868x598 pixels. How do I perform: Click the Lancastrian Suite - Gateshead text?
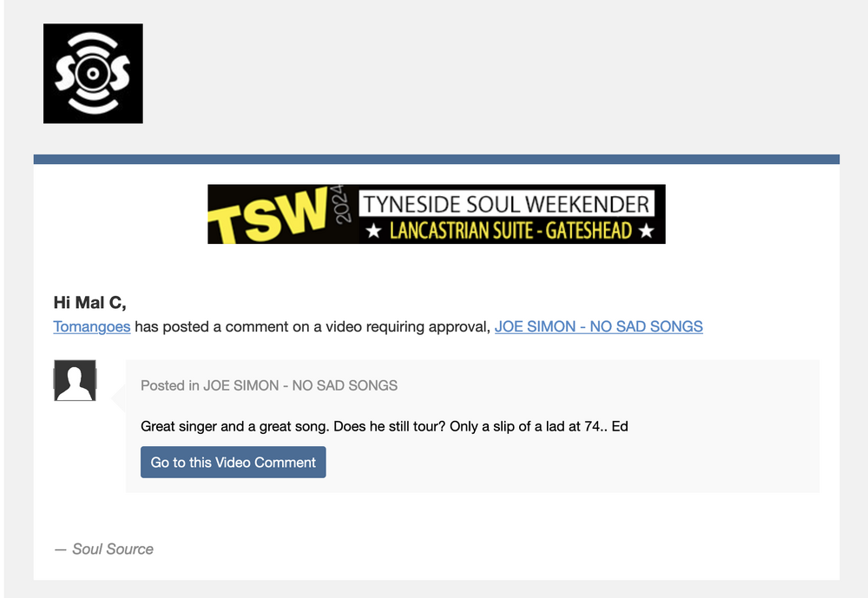point(510,230)
